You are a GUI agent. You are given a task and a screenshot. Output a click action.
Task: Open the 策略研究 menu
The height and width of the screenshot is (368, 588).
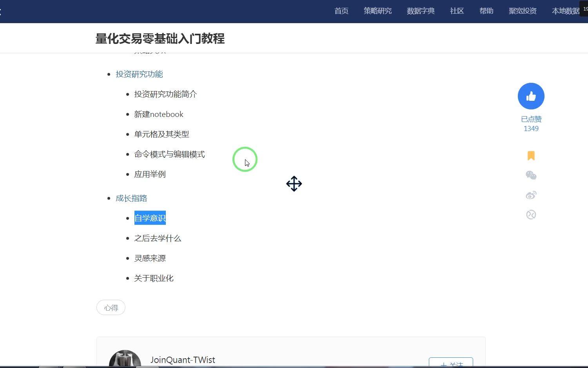pyautogui.click(x=377, y=11)
